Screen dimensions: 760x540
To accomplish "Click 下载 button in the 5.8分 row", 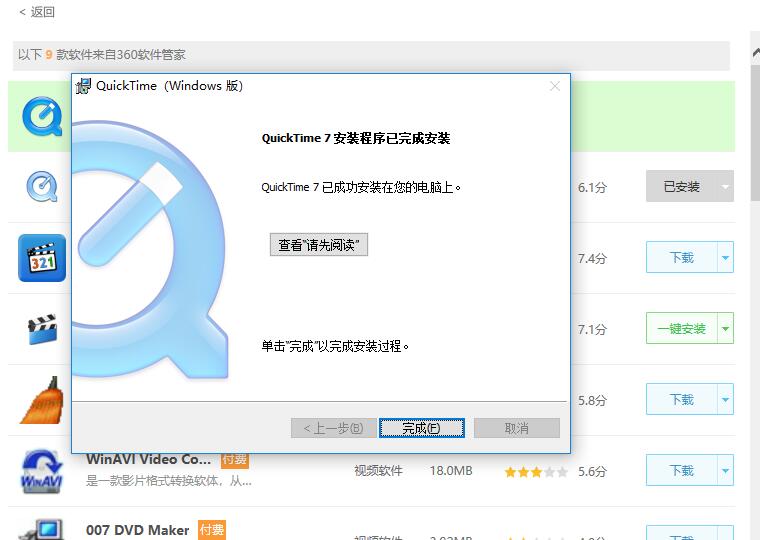I will click(x=681, y=399).
